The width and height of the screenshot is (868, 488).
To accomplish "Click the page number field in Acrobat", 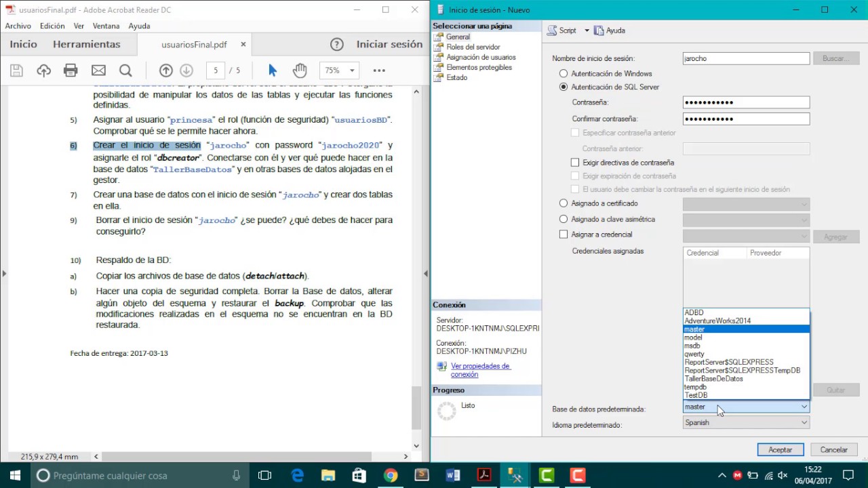I will tap(215, 70).
